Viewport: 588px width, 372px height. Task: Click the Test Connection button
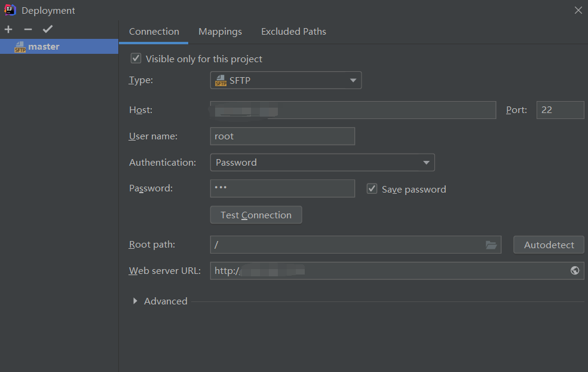[256, 215]
